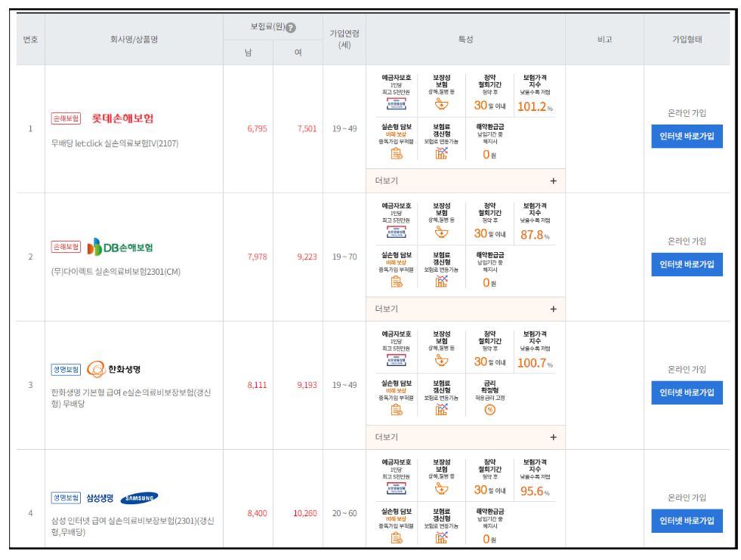Click male premium 8,111
Screen dimensions: 741x560
257,386
